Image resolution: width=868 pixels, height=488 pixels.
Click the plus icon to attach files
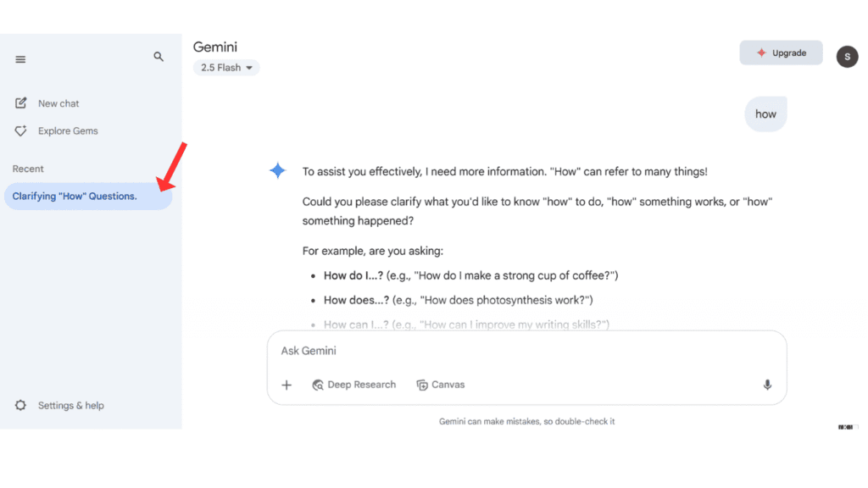coord(287,385)
